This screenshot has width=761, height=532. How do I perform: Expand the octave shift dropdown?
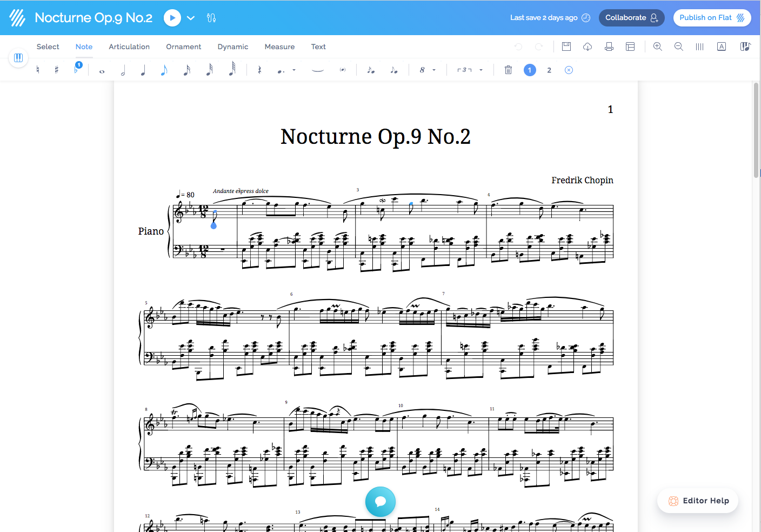pyautogui.click(x=434, y=70)
